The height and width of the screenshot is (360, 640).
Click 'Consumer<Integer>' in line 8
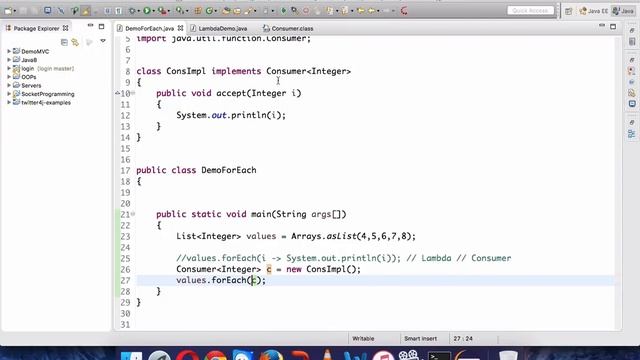point(309,71)
